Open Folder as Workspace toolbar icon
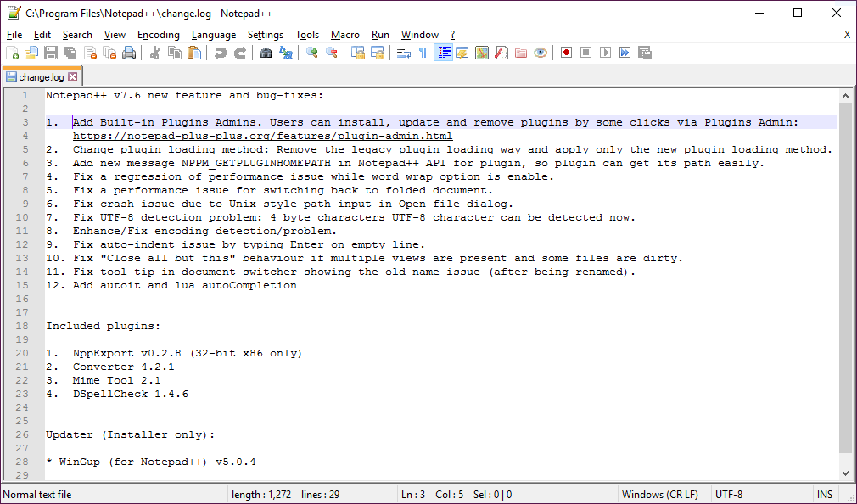 coord(521,53)
